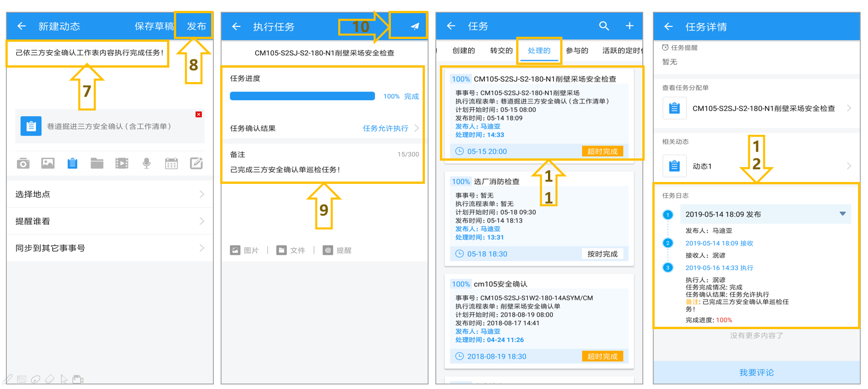Tap back arrow on 任务 list screen
This screenshot has width=868, height=389.
pos(451,26)
